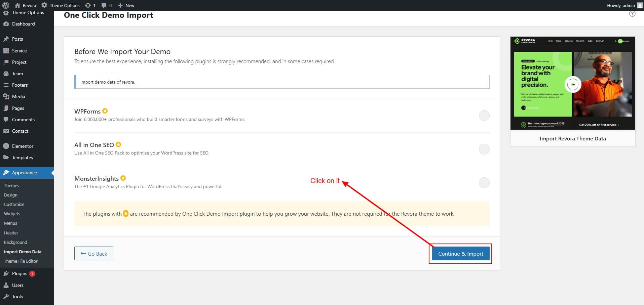Click the Go Back button
The image size is (644, 305).
coord(94,254)
